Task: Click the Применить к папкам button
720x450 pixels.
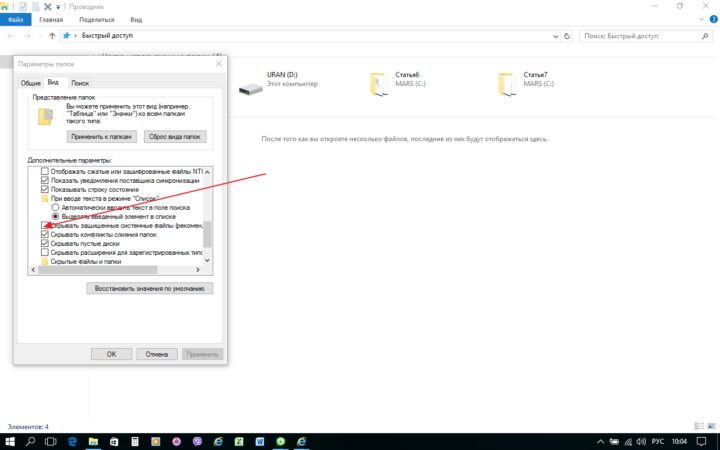Action: pyautogui.click(x=101, y=136)
